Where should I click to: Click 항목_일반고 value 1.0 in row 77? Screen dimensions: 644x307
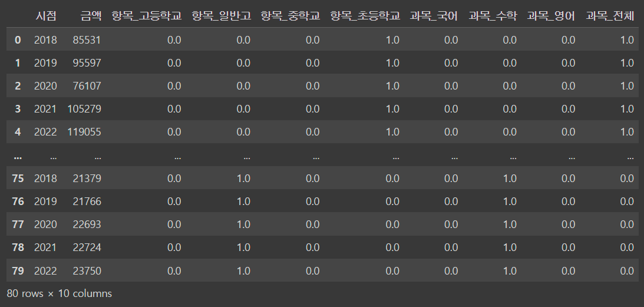tap(243, 225)
